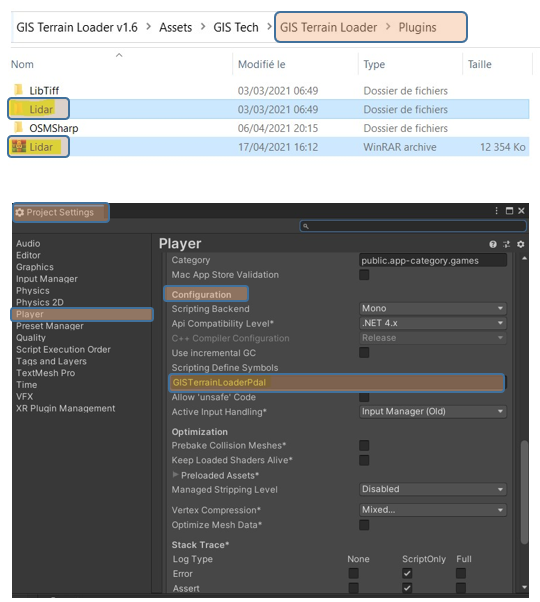Select Tags and Layers category
The image size is (540, 602).
pyautogui.click(x=51, y=361)
